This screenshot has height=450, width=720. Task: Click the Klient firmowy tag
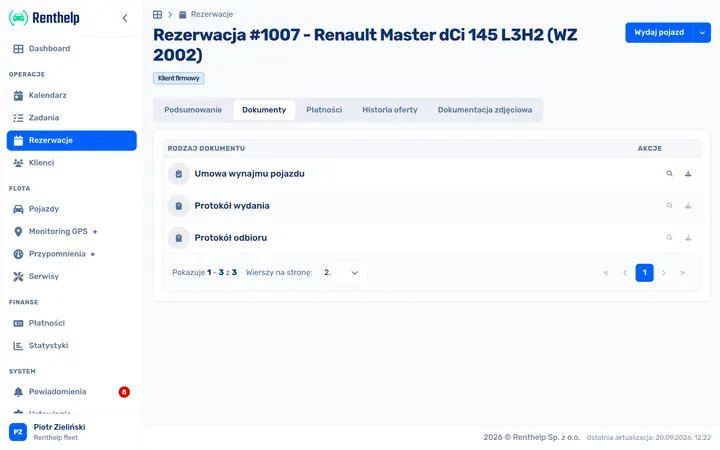click(179, 79)
